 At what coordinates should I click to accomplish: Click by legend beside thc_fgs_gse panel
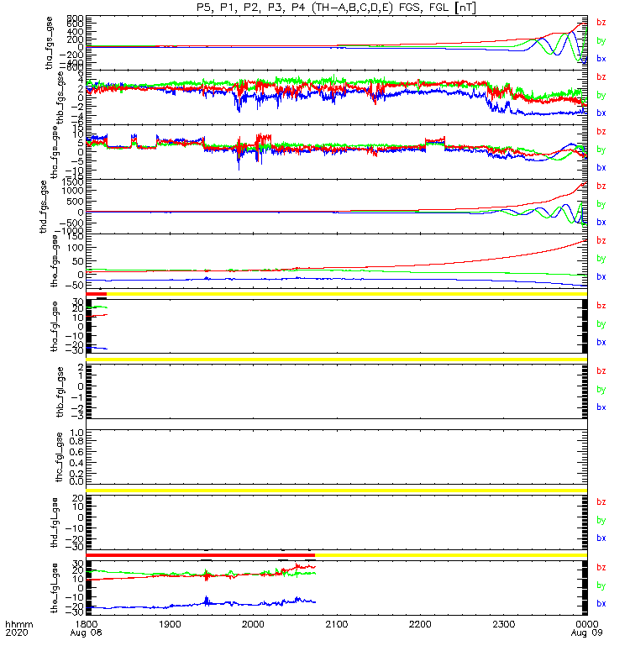pyautogui.click(x=601, y=150)
